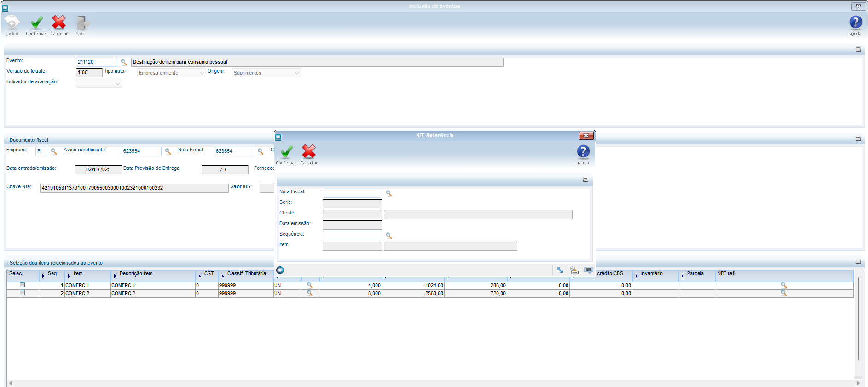Click the round logo icon in the dialog status bar
The image size is (868, 387).
(x=280, y=270)
